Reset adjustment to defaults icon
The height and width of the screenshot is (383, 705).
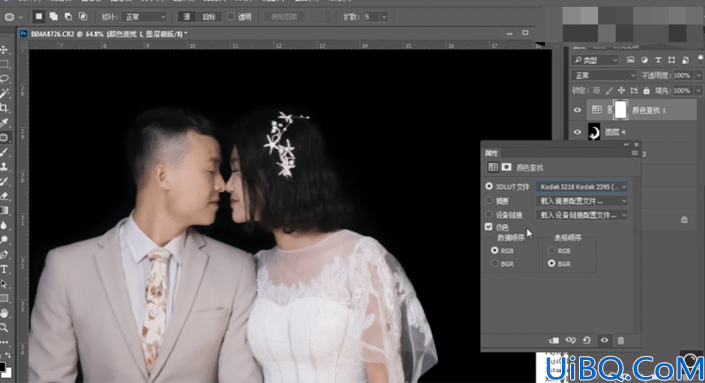click(587, 340)
